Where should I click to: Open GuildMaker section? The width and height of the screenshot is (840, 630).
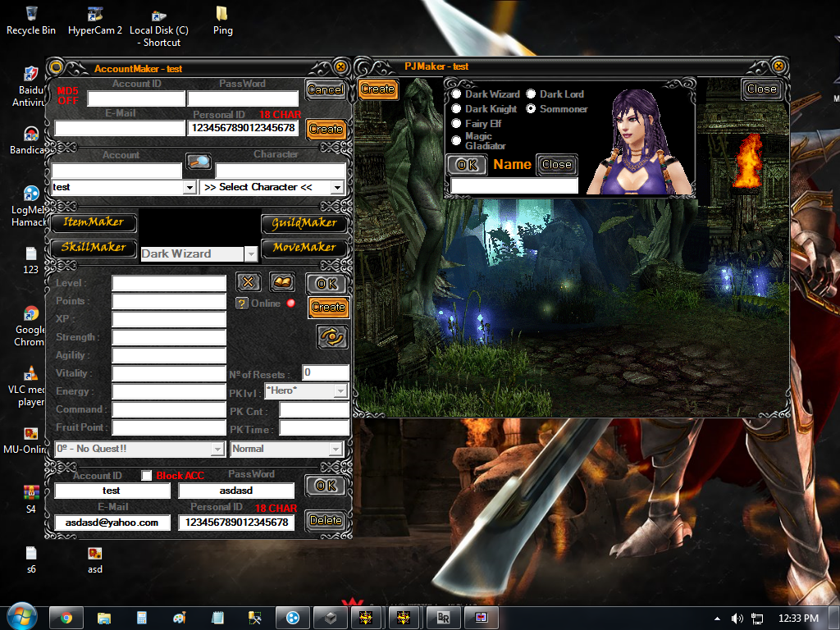tap(304, 223)
